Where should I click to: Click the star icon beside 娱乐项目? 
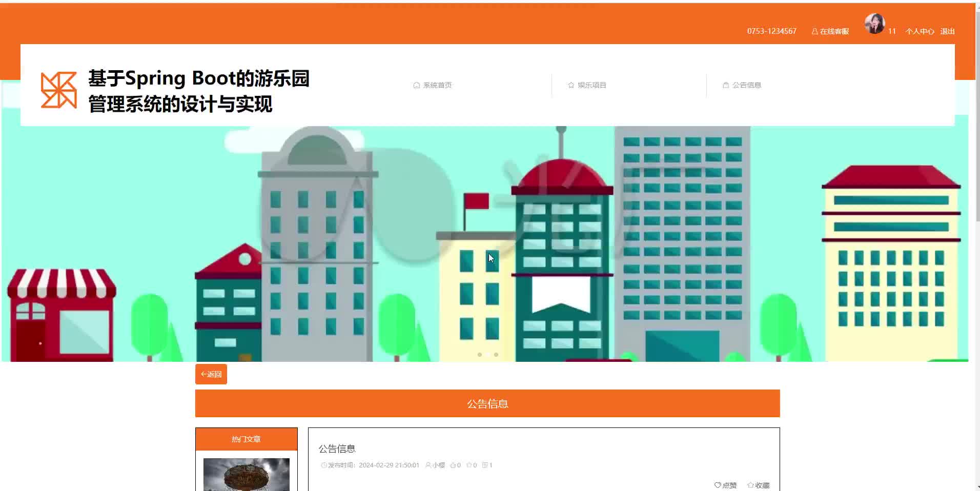571,85
